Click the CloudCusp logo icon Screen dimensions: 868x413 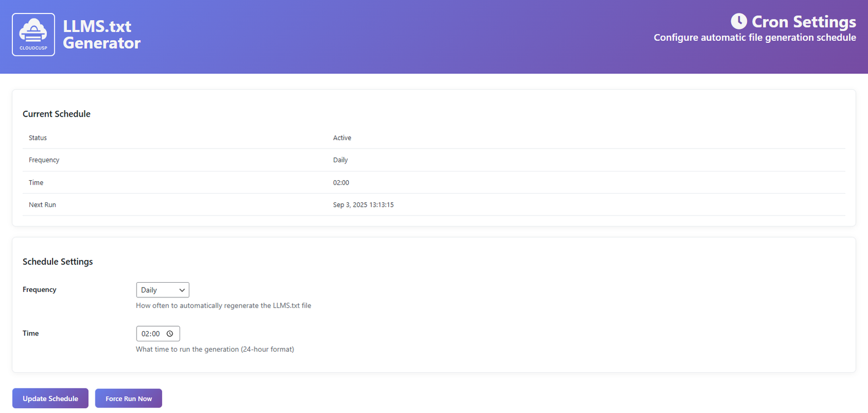pos(34,35)
